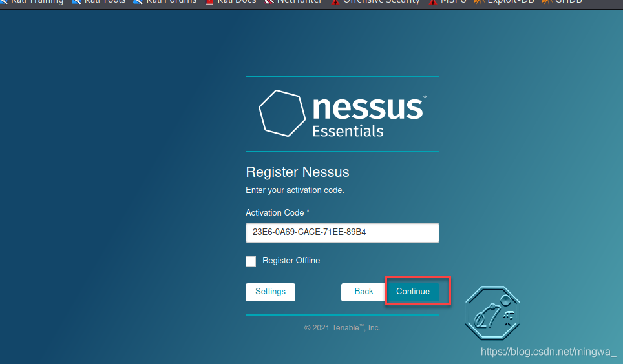Click the '© 2021 Tenable, Inc.' footer text

pos(342,328)
